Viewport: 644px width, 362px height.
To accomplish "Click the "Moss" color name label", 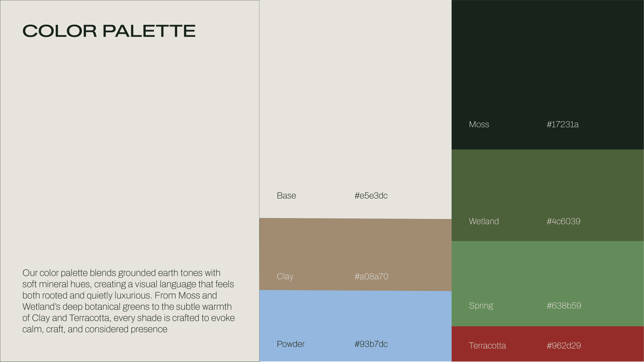I will (x=479, y=124).
